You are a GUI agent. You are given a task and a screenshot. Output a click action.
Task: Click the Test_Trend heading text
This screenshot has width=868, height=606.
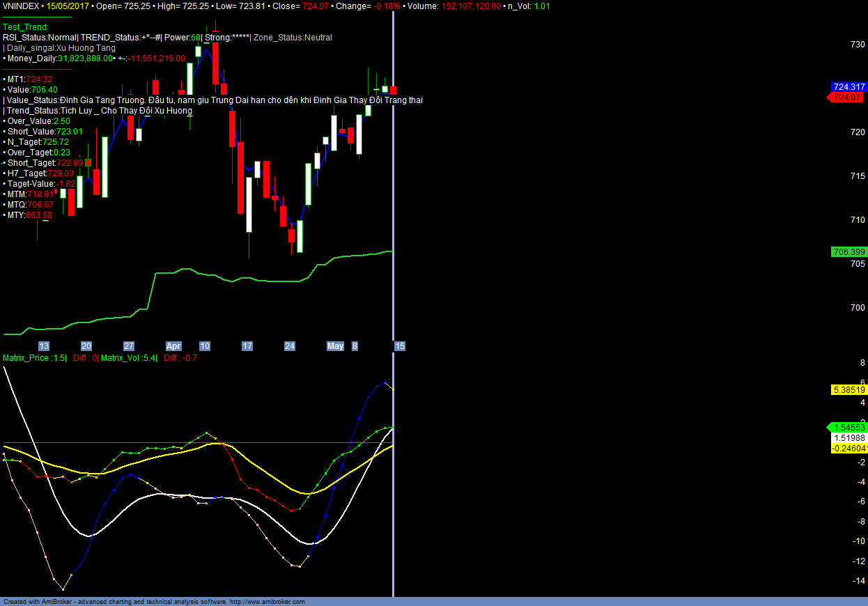click(26, 27)
